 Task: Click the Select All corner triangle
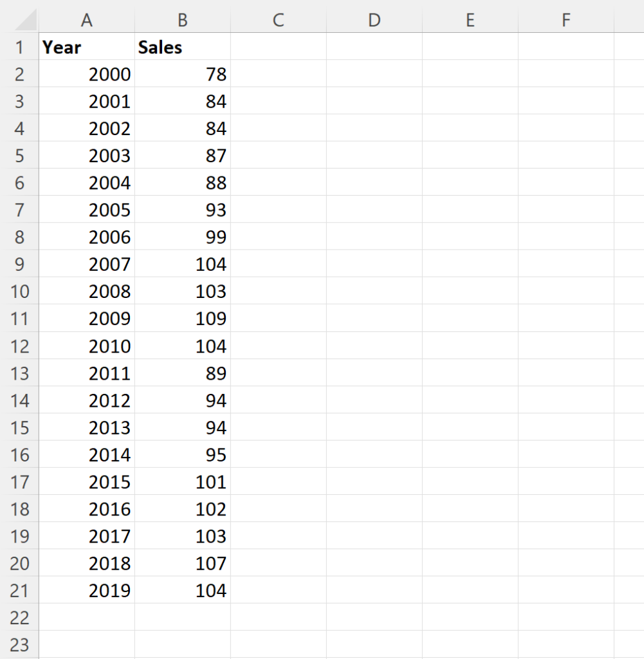point(25,20)
